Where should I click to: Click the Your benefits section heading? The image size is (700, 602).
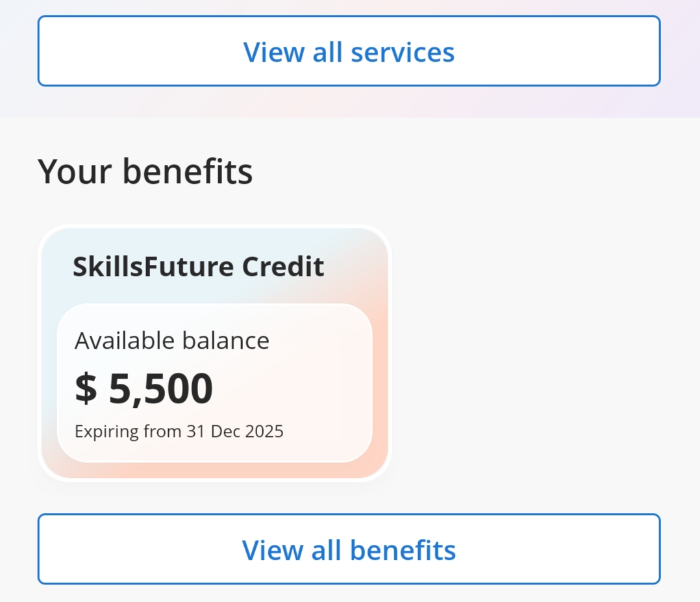[x=145, y=171]
